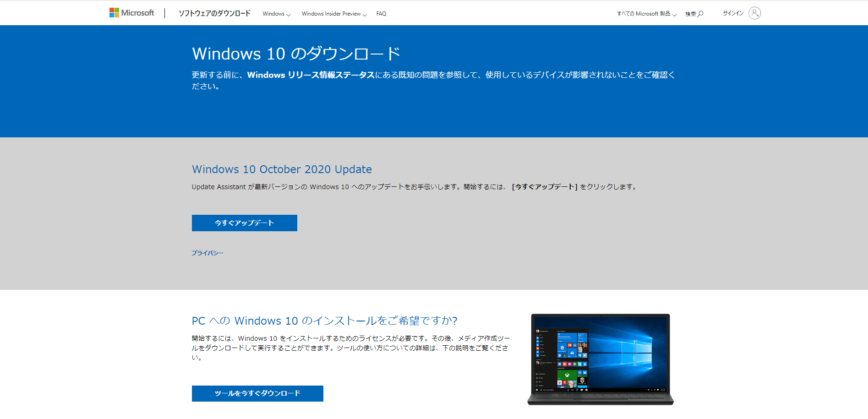Image resolution: width=868 pixels, height=419 pixels.
Task: Click the PC への Windows 10 のインストール heading
Action: [x=324, y=321]
